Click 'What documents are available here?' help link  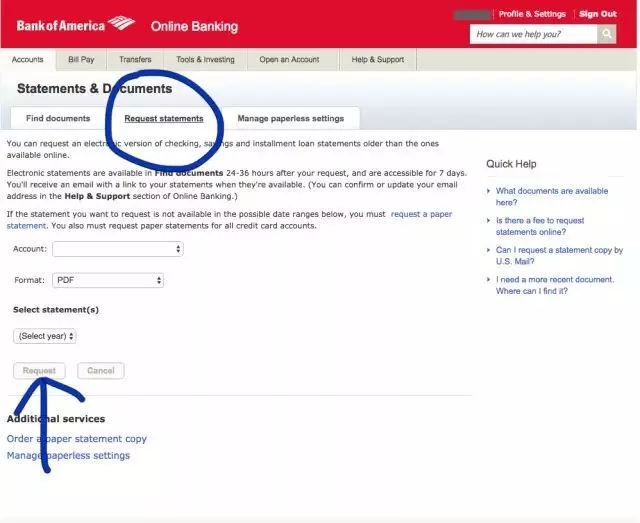click(x=551, y=196)
